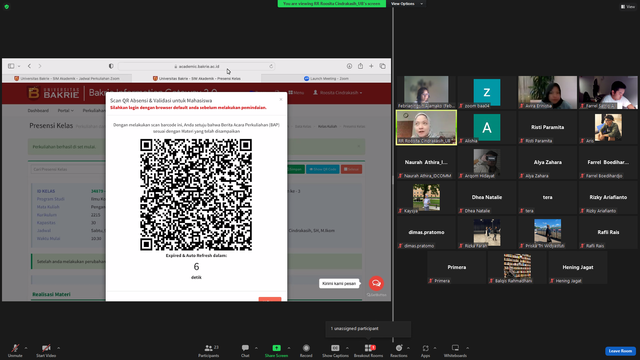Click the back arrow in shared Safari
Image resolution: width=640 pixels, height=360 pixels.
[x=29, y=66]
